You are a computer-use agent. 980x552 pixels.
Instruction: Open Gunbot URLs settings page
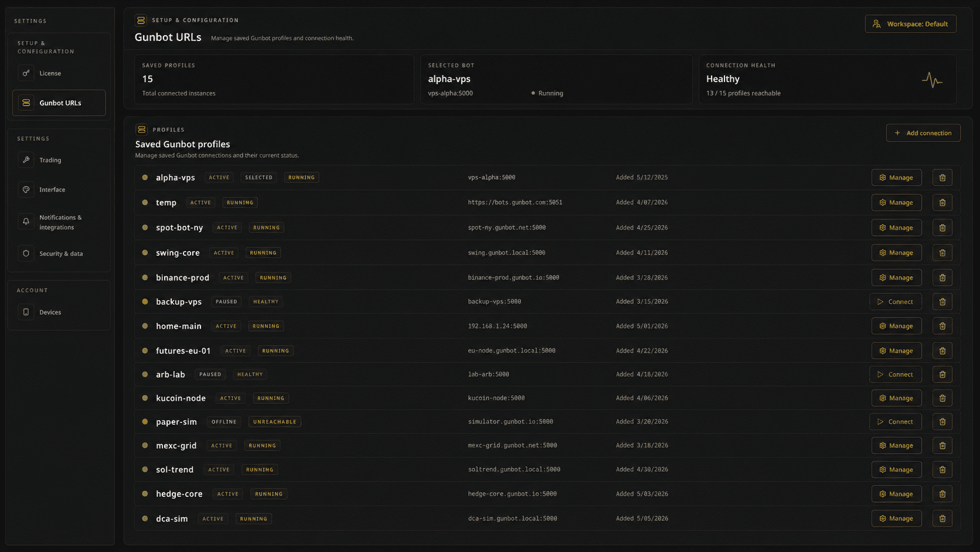59,103
